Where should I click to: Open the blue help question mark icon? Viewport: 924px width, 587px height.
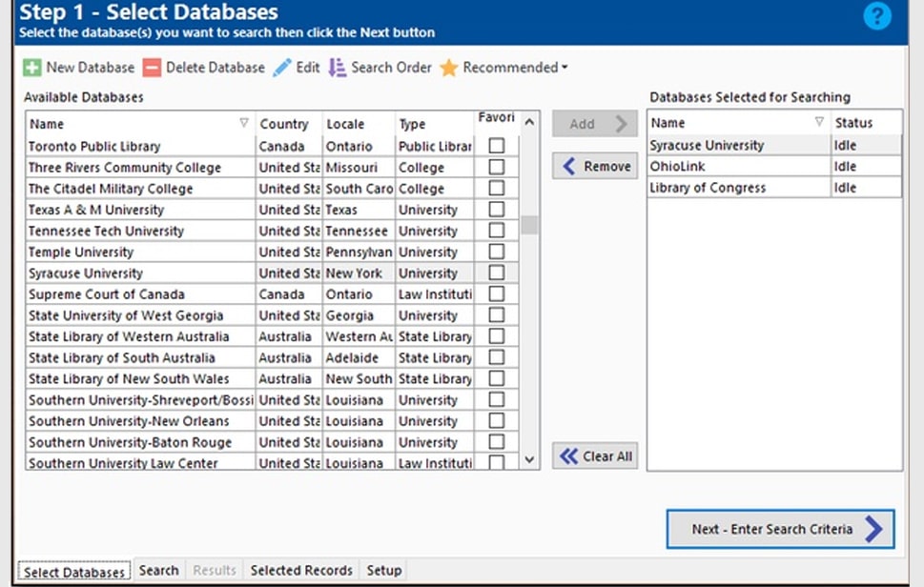tap(877, 16)
